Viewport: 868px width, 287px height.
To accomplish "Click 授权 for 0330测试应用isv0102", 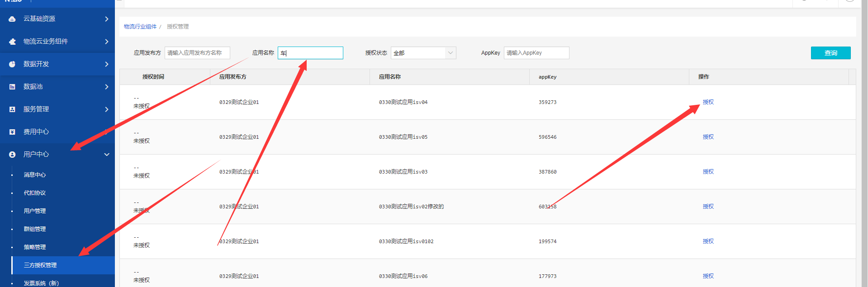I will pyautogui.click(x=708, y=241).
